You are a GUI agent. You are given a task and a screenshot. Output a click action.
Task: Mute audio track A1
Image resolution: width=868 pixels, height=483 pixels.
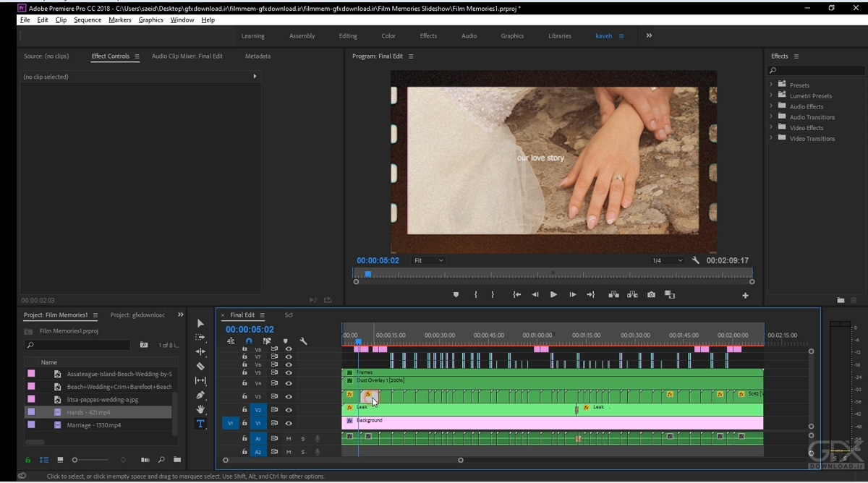[289, 438]
